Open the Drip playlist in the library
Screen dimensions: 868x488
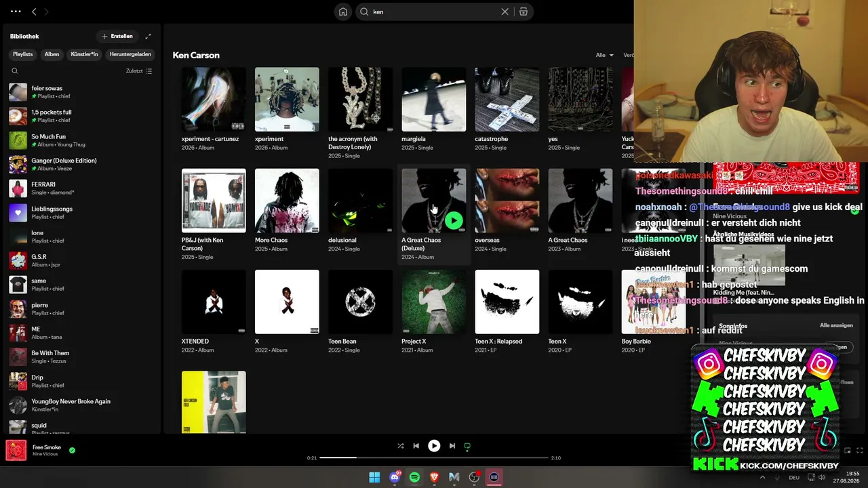[x=81, y=381]
